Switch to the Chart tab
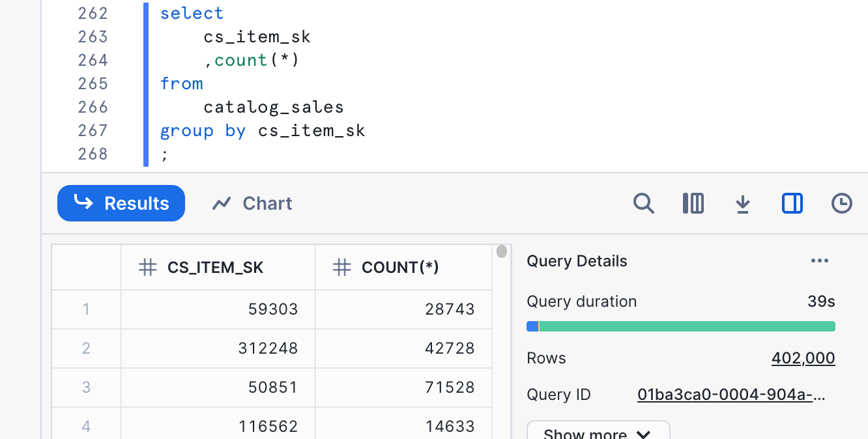The height and width of the screenshot is (439, 868). pos(252,203)
